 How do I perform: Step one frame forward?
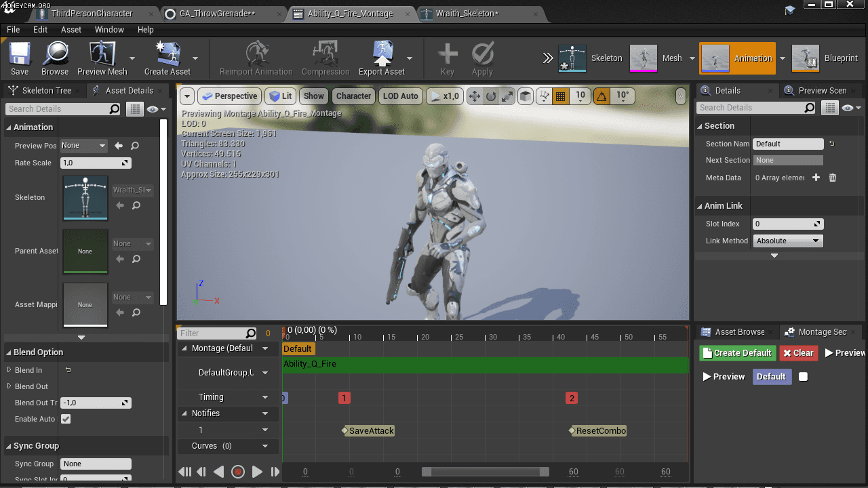[x=275, y=472]
